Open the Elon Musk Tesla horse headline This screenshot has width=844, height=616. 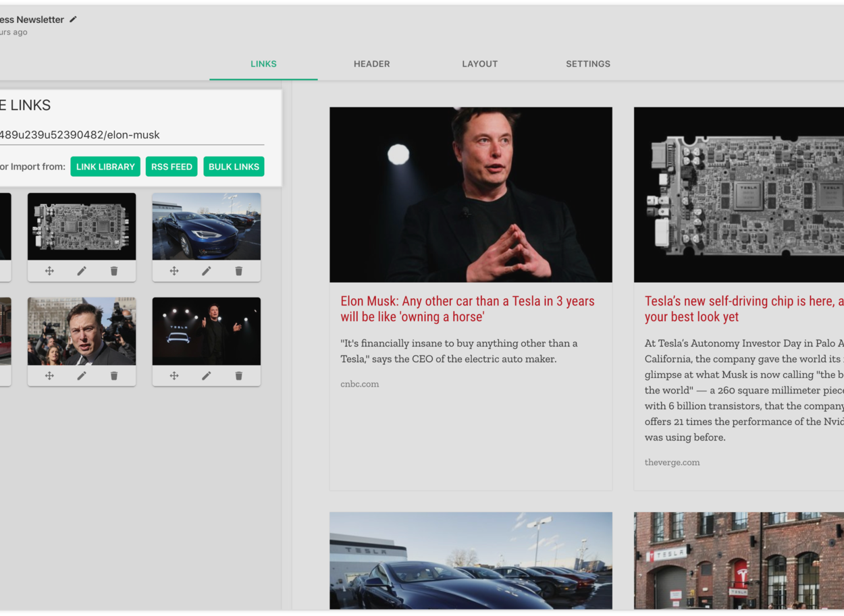[x=467, y=309]
